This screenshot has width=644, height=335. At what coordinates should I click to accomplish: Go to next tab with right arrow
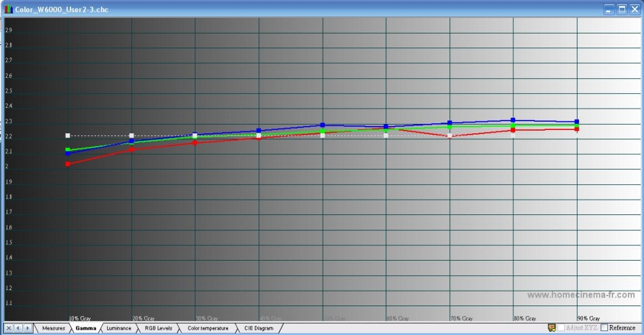(28, 328)
